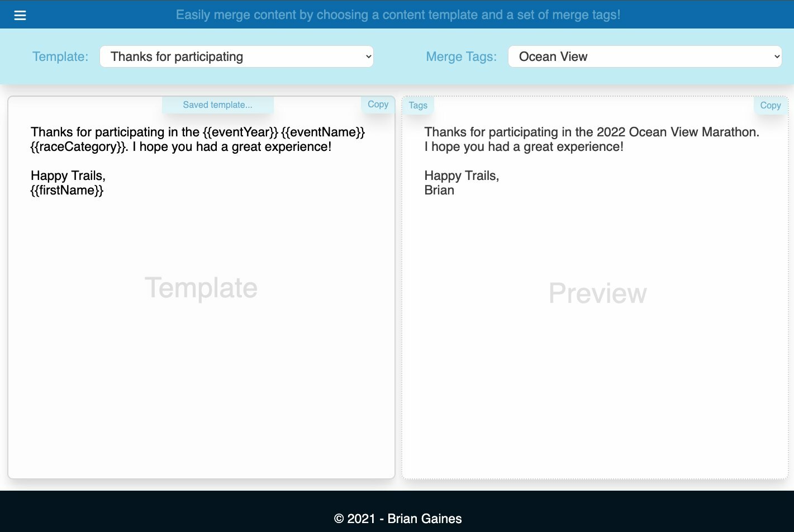This screenshot has width=794, height=532.
Task: Click the {{eventName}} tag in template
Action: 323,132
